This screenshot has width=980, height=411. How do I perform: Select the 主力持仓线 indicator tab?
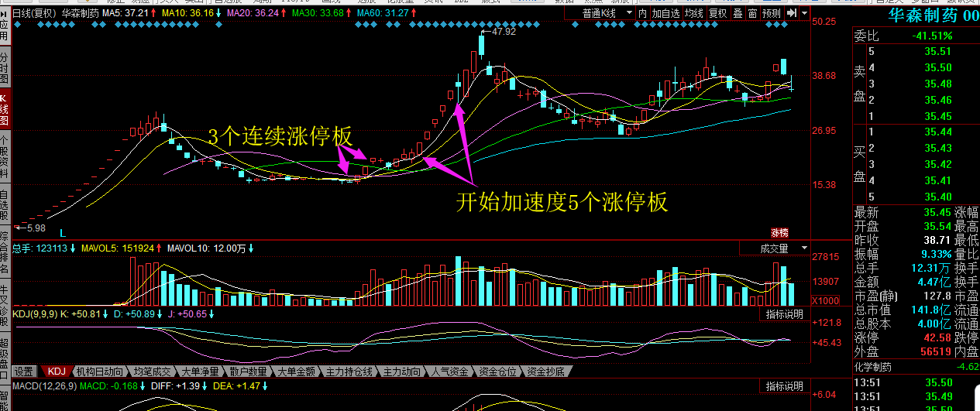pyautogui.click(x=349, y=372)
